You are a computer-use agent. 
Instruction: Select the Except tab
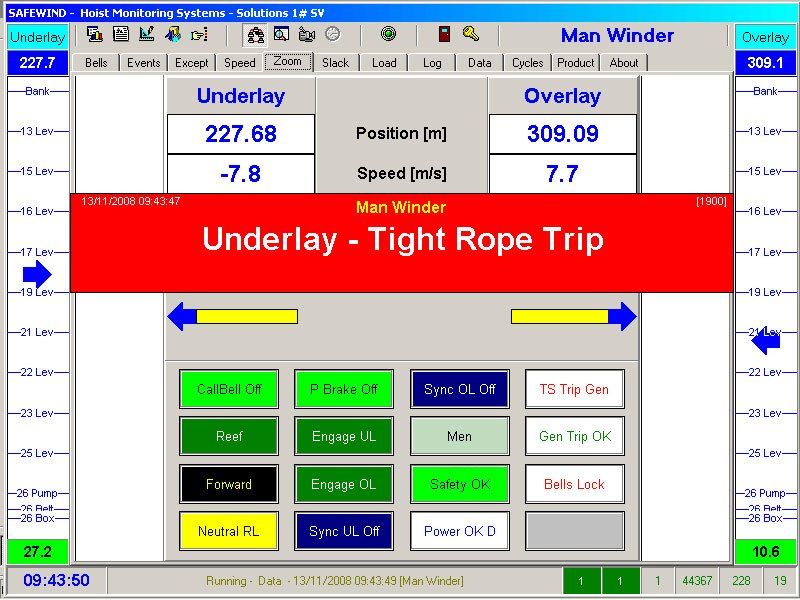[192, 63]
